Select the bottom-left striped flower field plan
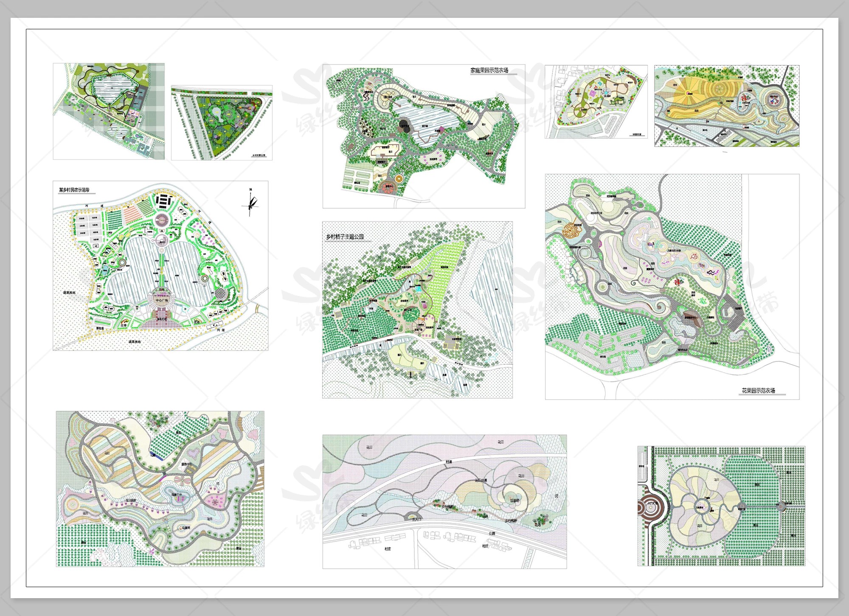This screenshot has height=616, width=849. [x=160, y=488]
